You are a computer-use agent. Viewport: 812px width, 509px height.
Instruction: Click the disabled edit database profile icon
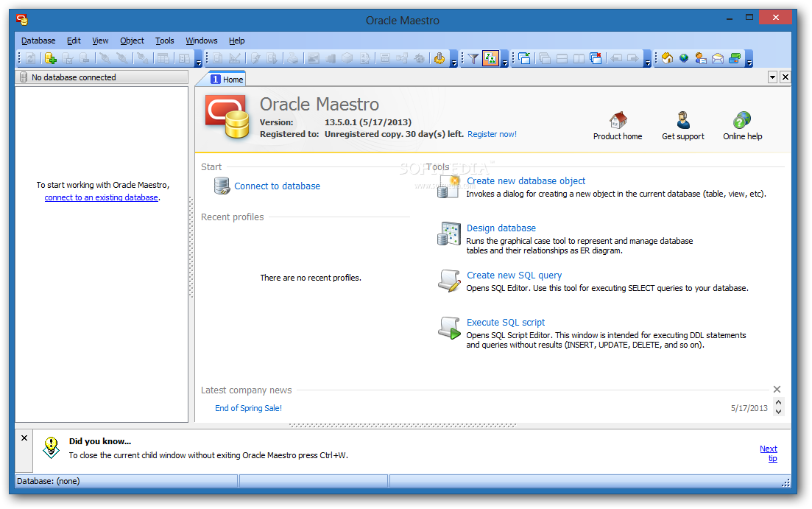[68, 59]
